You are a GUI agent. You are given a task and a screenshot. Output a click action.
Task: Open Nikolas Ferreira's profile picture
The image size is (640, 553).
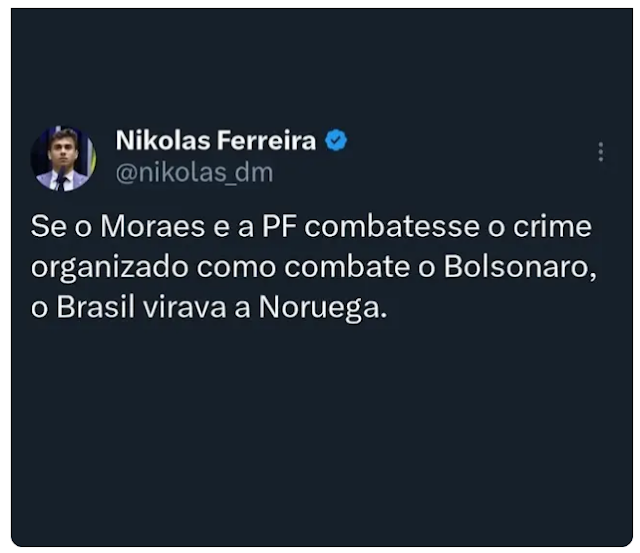tap(63, 158)
